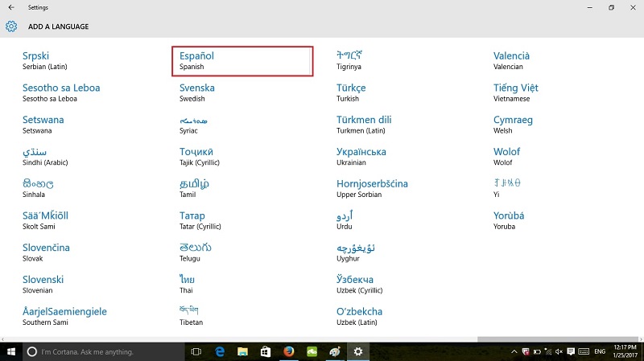644x361 pixels.
Task: Choose Cymraeg (Welsh) language
Action: [x=513, y=125]
